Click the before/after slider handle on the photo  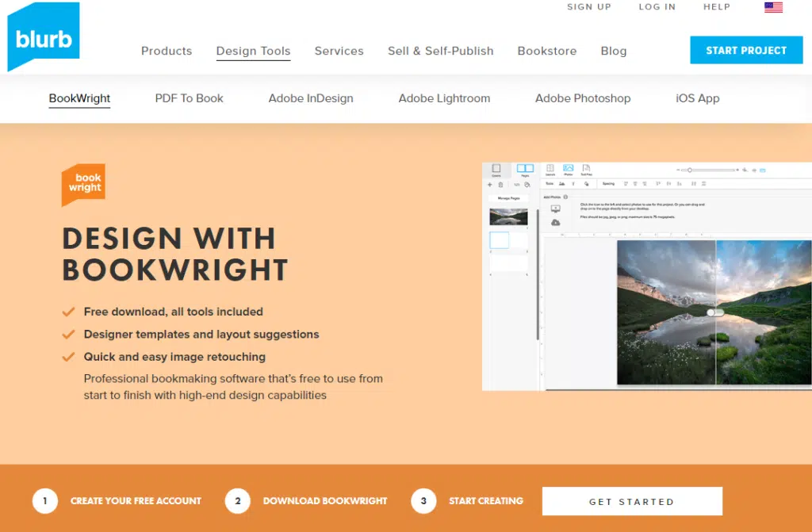(x=715, y=312)
